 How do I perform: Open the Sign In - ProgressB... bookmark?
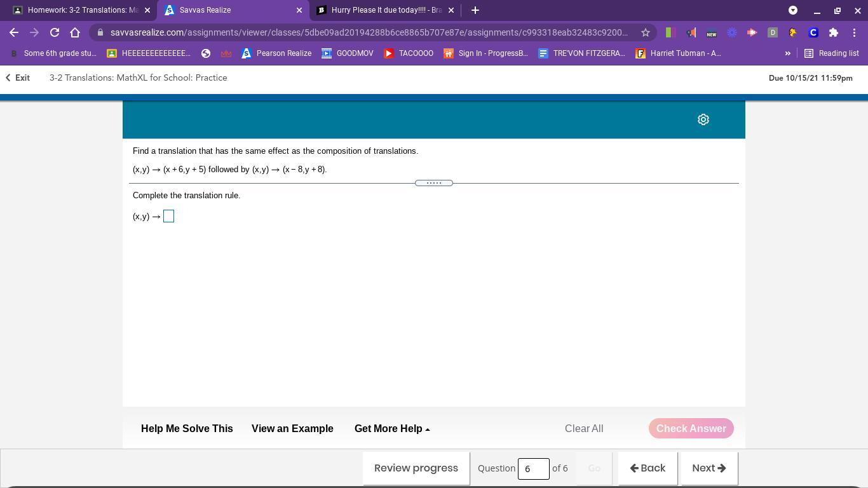tap(486, 53)
